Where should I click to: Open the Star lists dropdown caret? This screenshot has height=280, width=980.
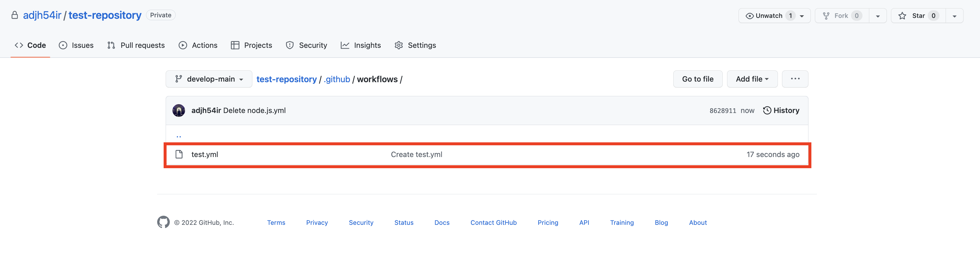pos(954,16)
